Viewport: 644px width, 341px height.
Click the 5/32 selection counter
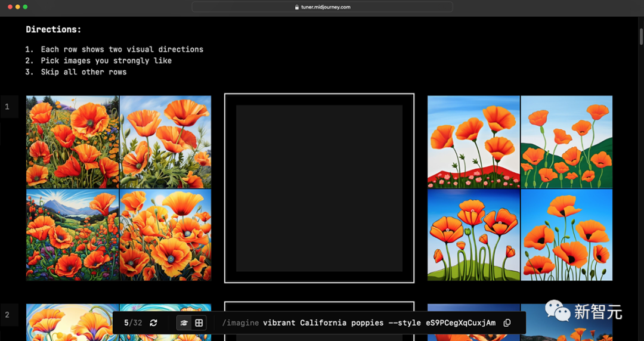click(x=133, y=323)
